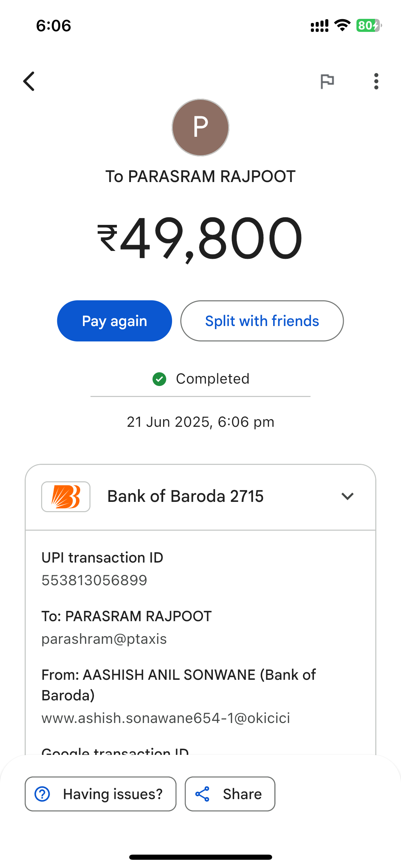The image size is (401, 868).
Task: Tap the battery indicator in status bar
Action: pyautogui.click(x=368, y=26)
